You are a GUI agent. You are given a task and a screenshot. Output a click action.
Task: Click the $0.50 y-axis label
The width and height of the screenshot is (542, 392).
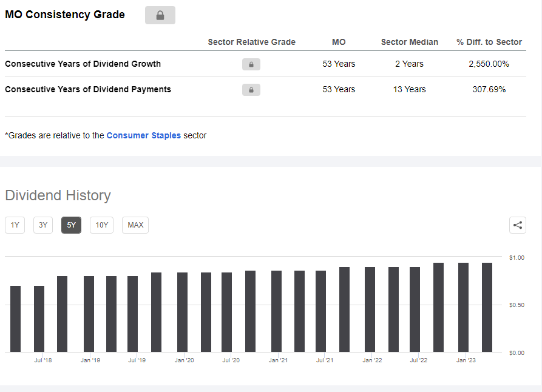point(517,305)
